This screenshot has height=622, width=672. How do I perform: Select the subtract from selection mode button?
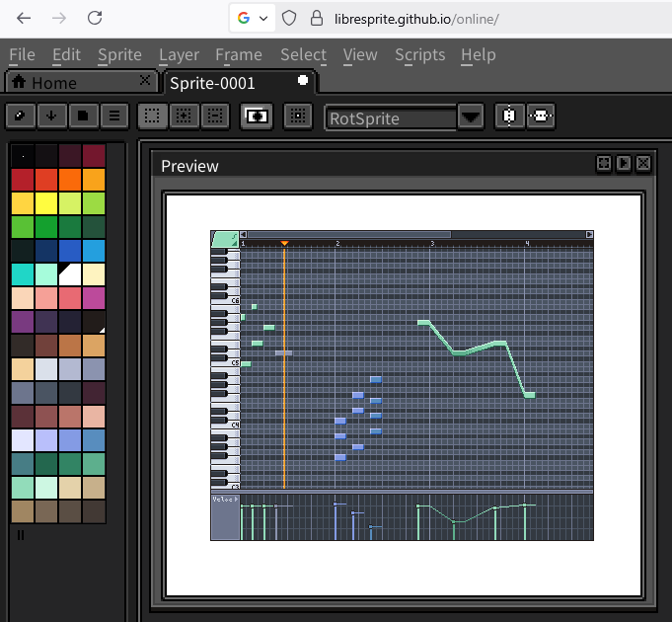(214, 116)
